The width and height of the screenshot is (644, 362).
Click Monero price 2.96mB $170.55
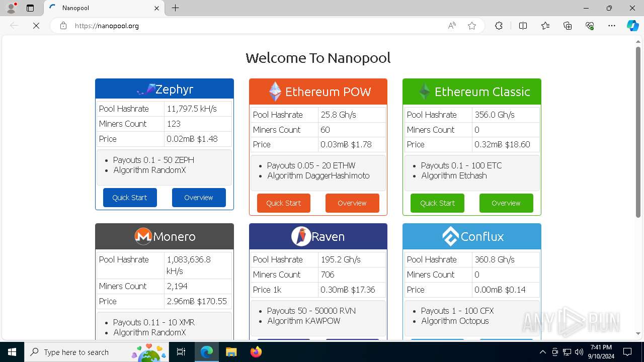[x=197, y=301]
